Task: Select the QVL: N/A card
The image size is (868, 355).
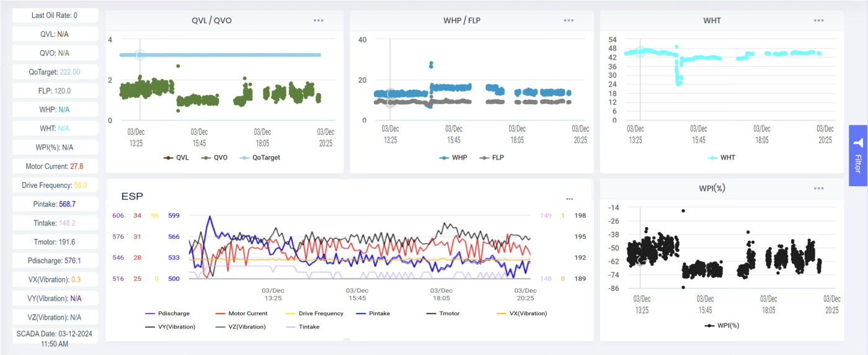Action: 55,34
